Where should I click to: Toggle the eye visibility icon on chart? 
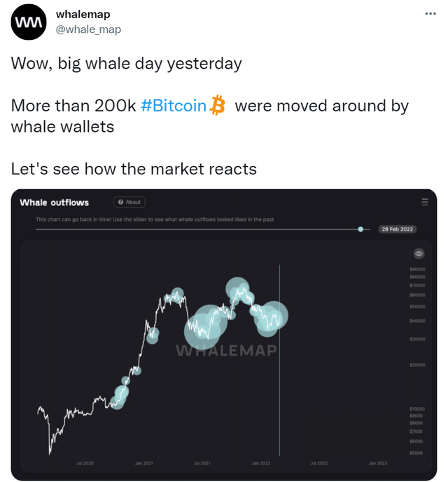click(419, 254)
